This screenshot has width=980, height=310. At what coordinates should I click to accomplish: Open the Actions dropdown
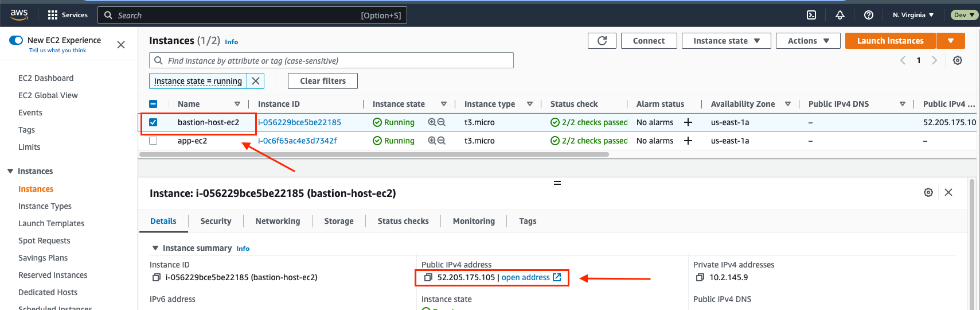(x=808, y=41)
